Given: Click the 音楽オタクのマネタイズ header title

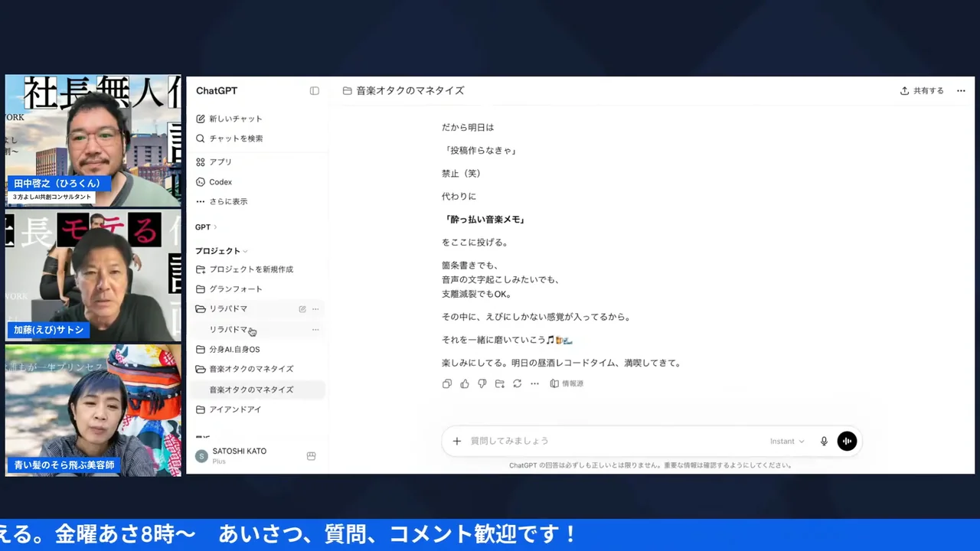Looking at the screenshot, I should coord(410,90).
